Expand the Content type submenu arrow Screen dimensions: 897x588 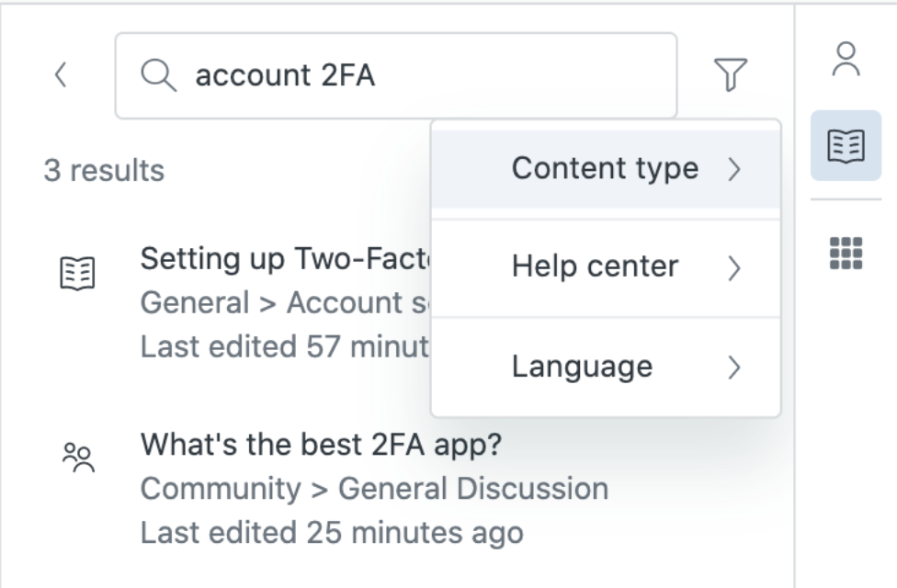733,168
